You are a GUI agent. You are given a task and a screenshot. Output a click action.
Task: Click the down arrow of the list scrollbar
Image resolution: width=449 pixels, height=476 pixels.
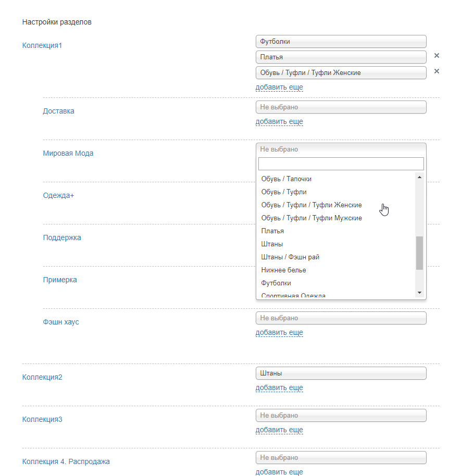click(419, 293)
